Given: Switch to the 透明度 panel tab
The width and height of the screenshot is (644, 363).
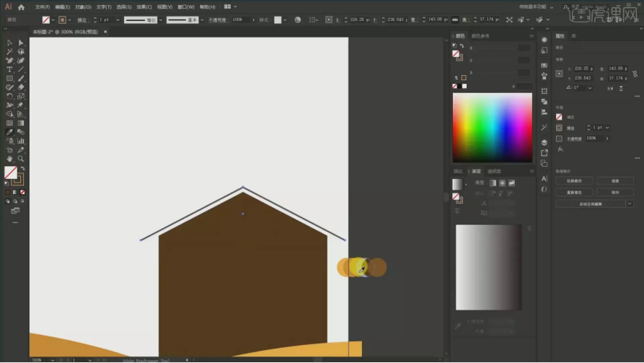Looking at the screenshot, I should pyautogui.click(x=494, y=171).
